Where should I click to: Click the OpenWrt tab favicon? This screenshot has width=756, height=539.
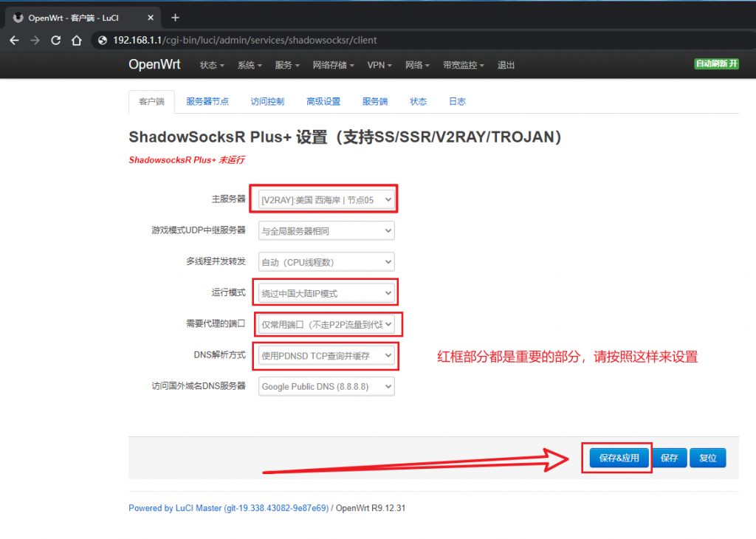18,18
